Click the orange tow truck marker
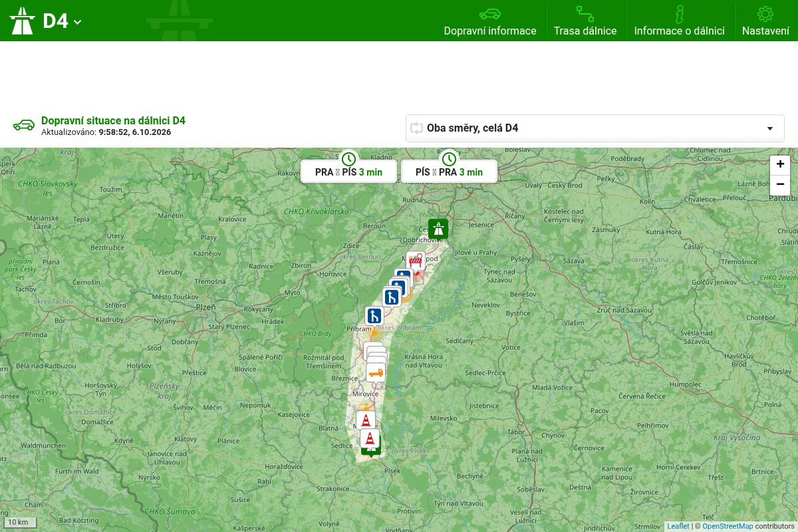 [376, 372]
